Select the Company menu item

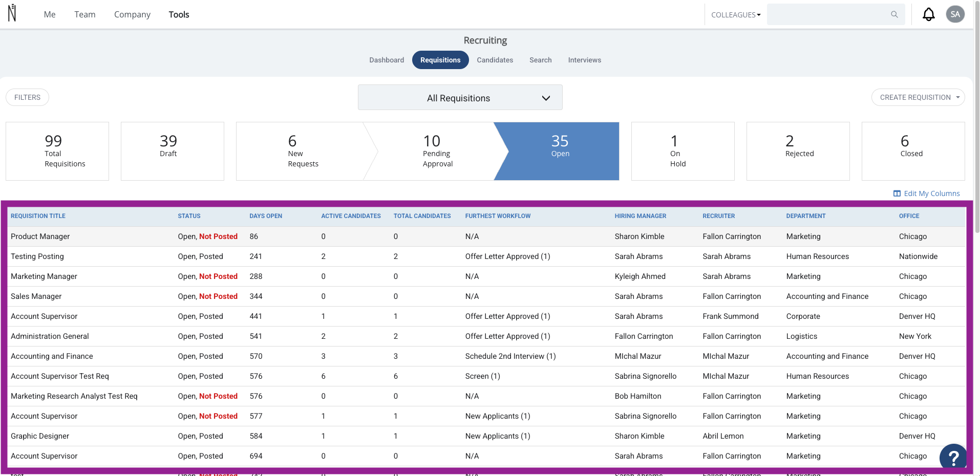(132, 14)
